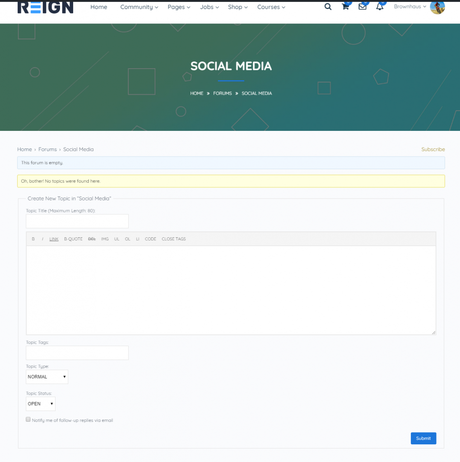Viewport: 460px width, 462px height.
Task: Click the Topic Title input field
Action: point(77,221)
